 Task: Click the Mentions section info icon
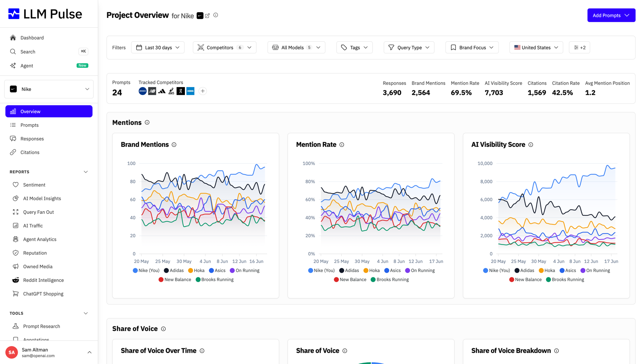point(147,123)
